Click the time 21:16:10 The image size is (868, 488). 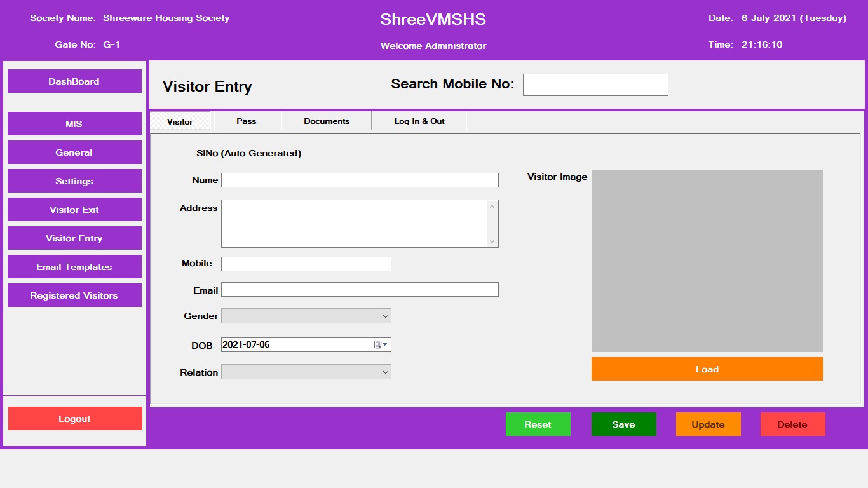pos(762,44)
